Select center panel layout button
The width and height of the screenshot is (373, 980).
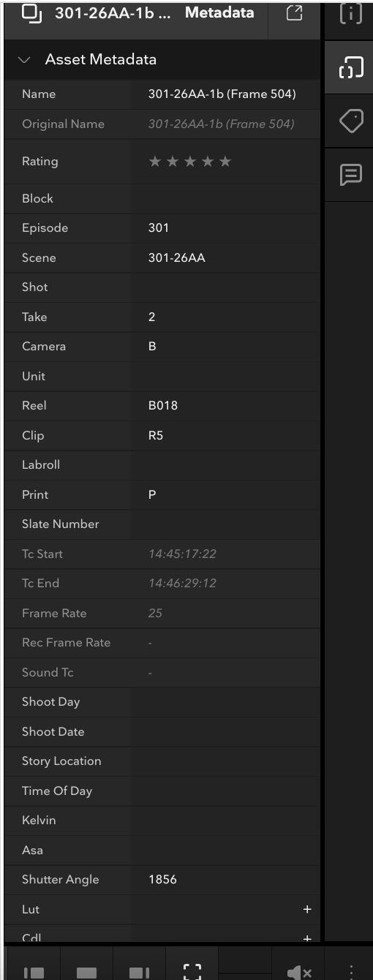coord(86,973)
